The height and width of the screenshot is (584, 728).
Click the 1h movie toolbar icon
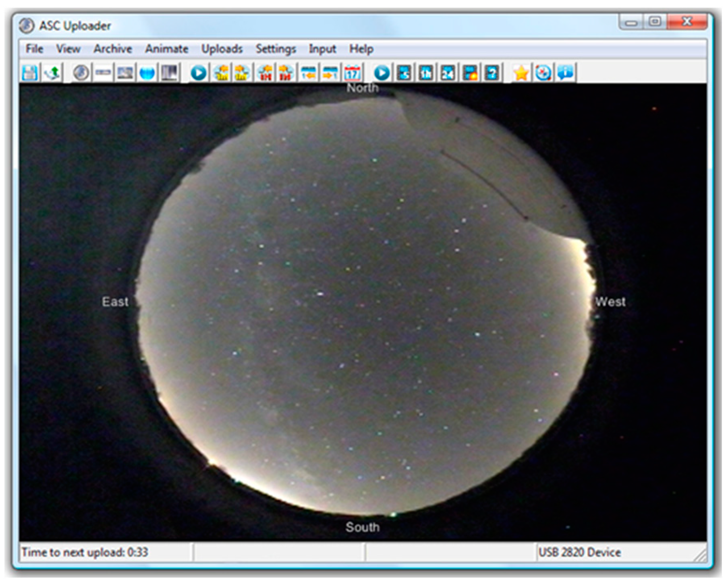[426, 73]
